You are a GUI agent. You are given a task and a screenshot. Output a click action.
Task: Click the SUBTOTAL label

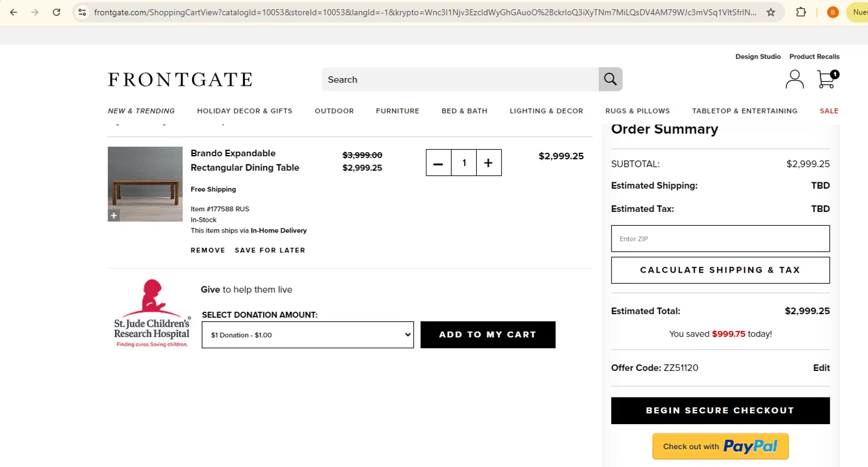coord(635,164)
